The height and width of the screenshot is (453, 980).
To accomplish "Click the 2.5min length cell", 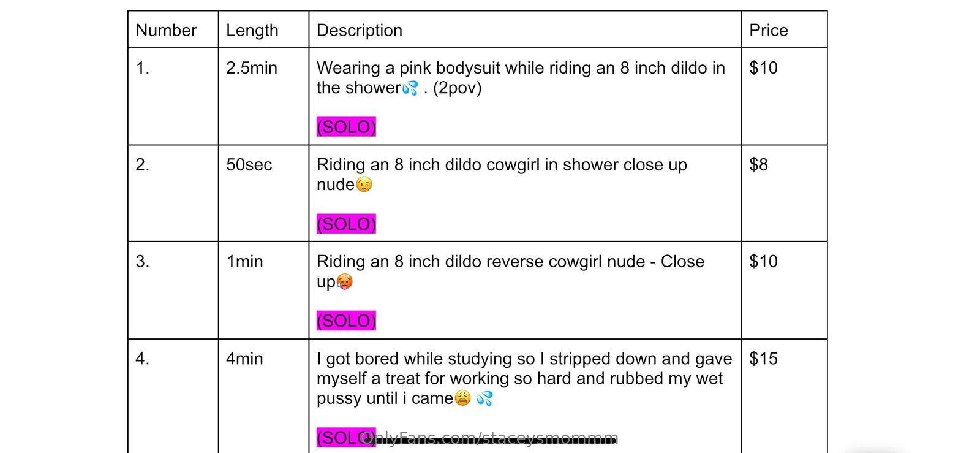I will click(252, 68).
